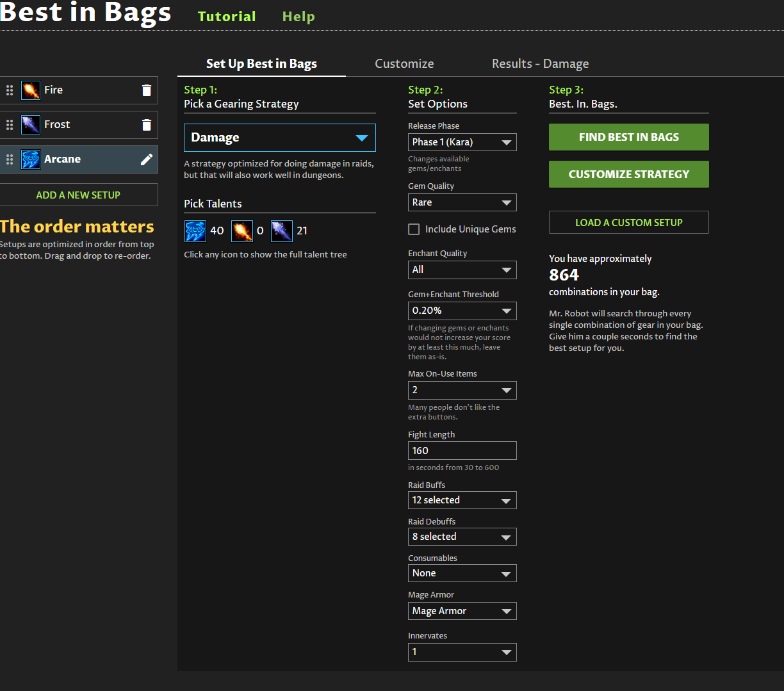Expand the Release Phase dropdown

pyautogui.click(x=462, y=142)
